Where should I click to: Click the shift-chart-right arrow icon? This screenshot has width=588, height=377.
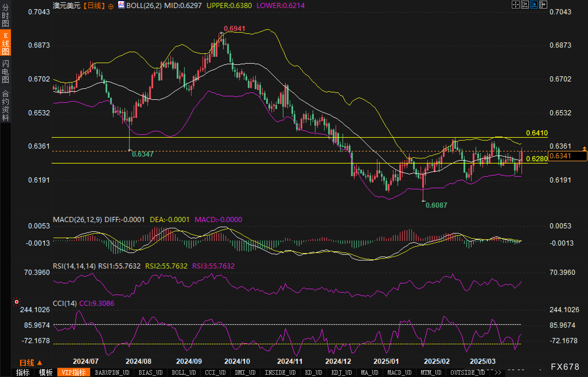click(x=543, y=5)
